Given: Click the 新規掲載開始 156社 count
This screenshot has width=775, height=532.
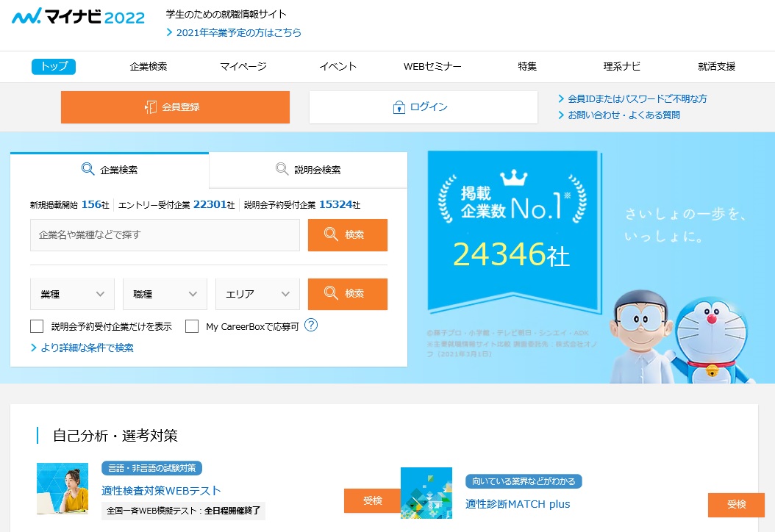Looking at the screenshot, I should tap(70, 204).
